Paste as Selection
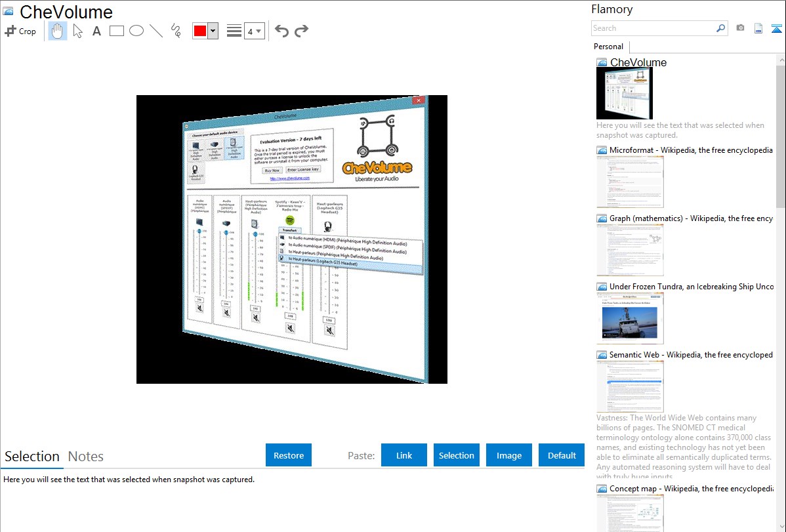 coord(456,455)
